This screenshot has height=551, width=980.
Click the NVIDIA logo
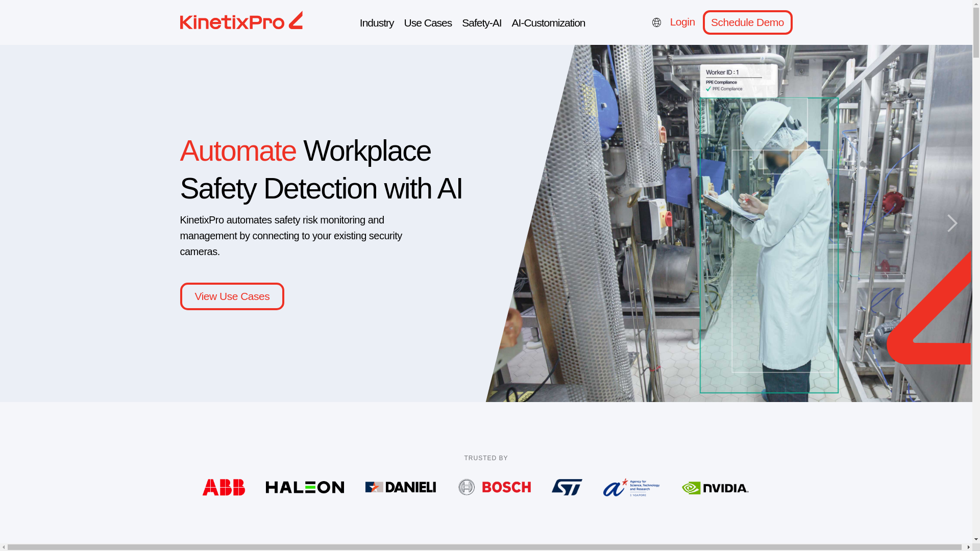715,488
